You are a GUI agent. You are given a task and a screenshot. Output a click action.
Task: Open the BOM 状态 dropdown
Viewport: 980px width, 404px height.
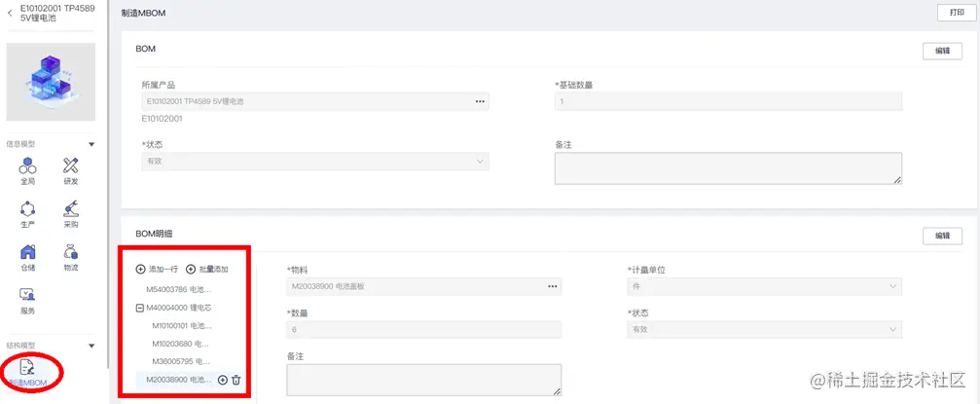315,162
